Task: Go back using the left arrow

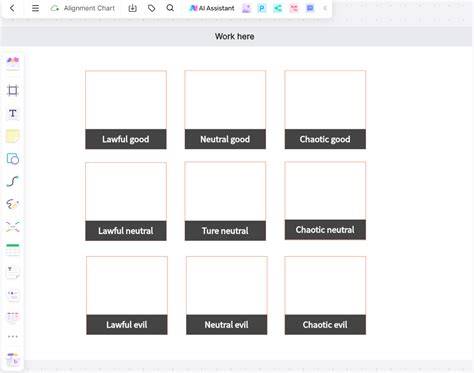Action: point(12,8)
